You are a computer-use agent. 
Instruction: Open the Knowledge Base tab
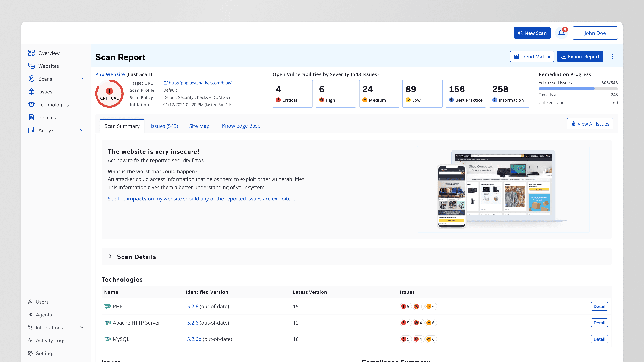pyautogui.click(x=241, y=126)
